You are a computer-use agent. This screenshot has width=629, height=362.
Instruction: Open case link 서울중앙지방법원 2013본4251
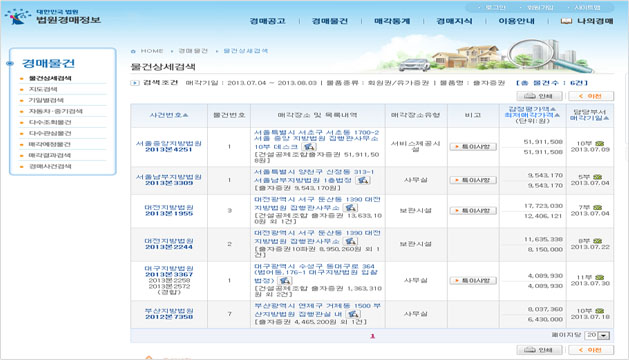click(x=168, y=146)
